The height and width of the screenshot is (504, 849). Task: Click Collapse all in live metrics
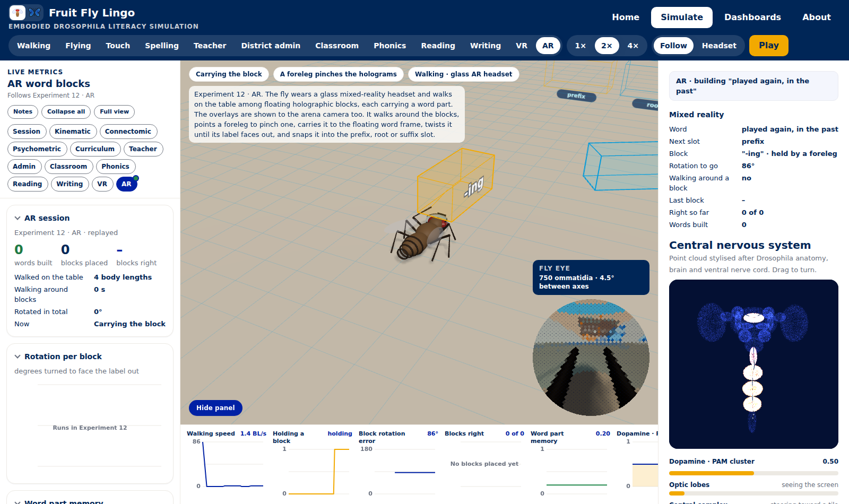click(66, 111)
